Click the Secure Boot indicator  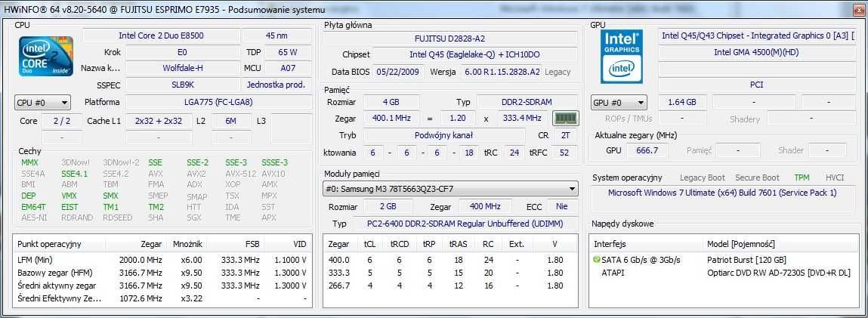pyautogui.click(x=757, y=178)
